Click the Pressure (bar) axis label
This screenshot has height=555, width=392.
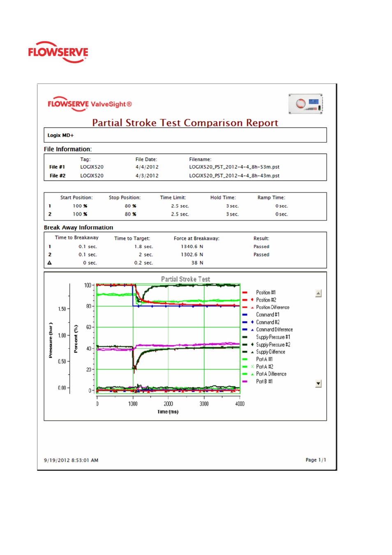51,340
